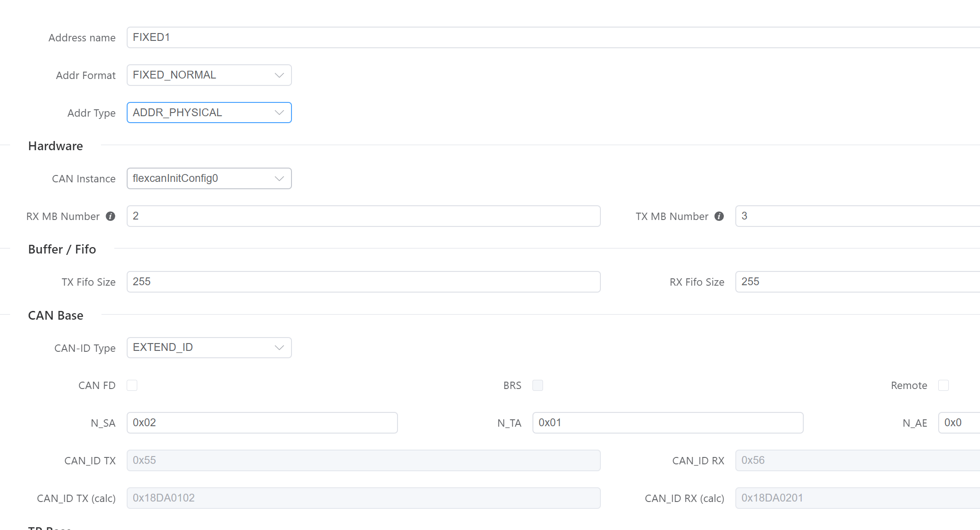Click the TX Fifo Size field

tap(363, 282)
